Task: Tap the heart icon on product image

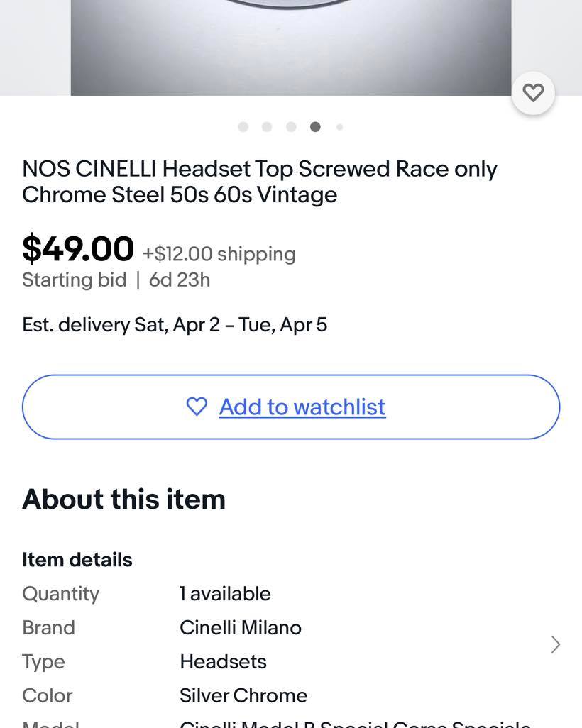Action: coord(533,93)
